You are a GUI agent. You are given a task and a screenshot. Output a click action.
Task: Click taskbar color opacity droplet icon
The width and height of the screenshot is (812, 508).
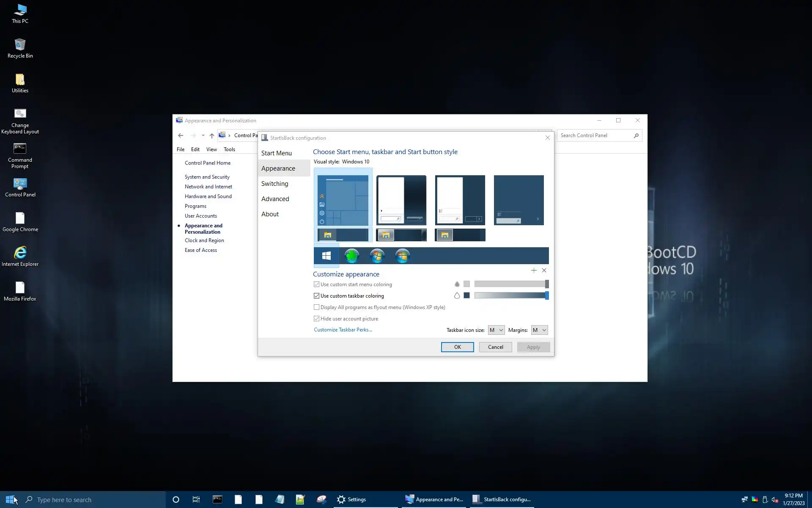[457, 295]
